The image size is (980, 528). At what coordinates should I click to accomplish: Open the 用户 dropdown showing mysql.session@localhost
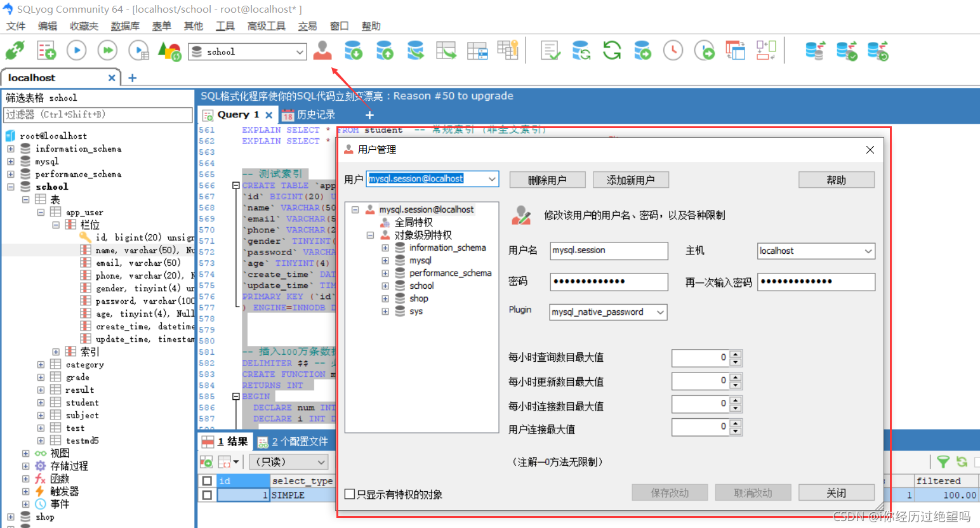pyautogui.click(x=492, y=179)
